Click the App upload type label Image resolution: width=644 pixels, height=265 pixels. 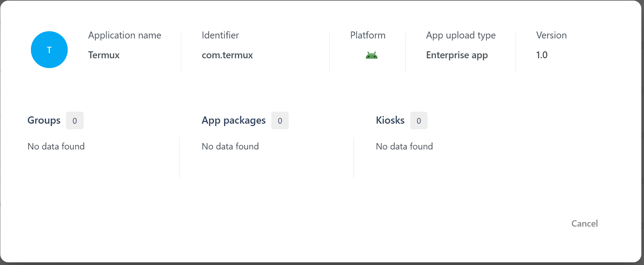click(x=461, y=35)
